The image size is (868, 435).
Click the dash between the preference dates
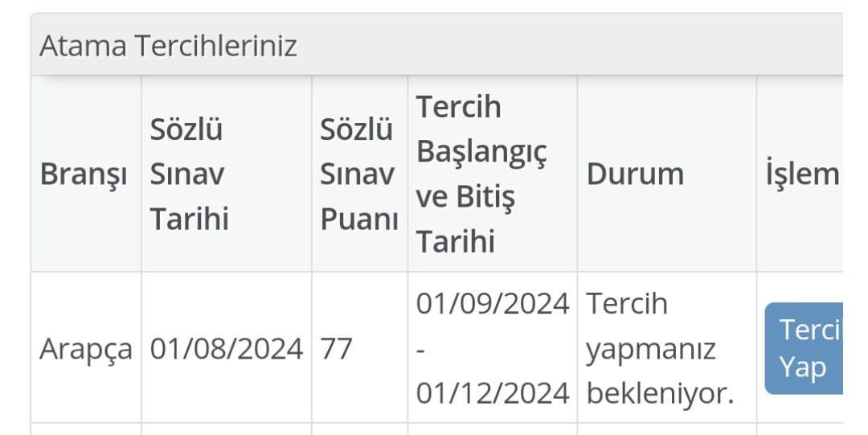[421, 350]
